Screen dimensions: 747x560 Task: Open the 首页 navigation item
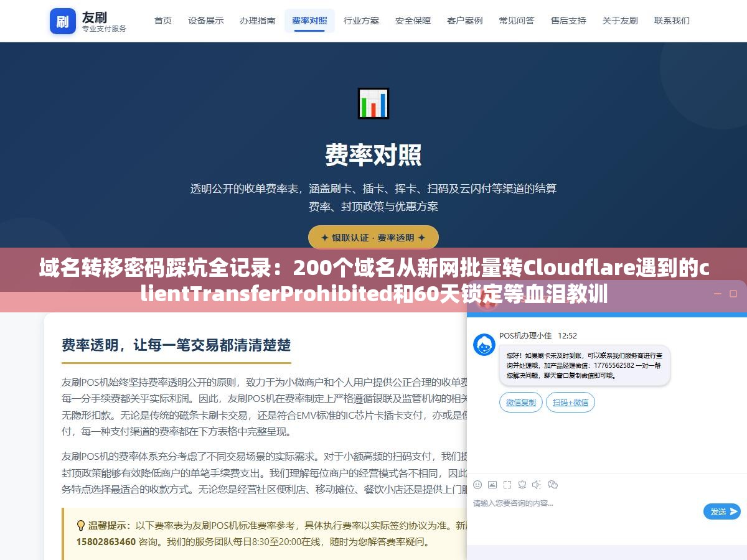click(163, 21)
